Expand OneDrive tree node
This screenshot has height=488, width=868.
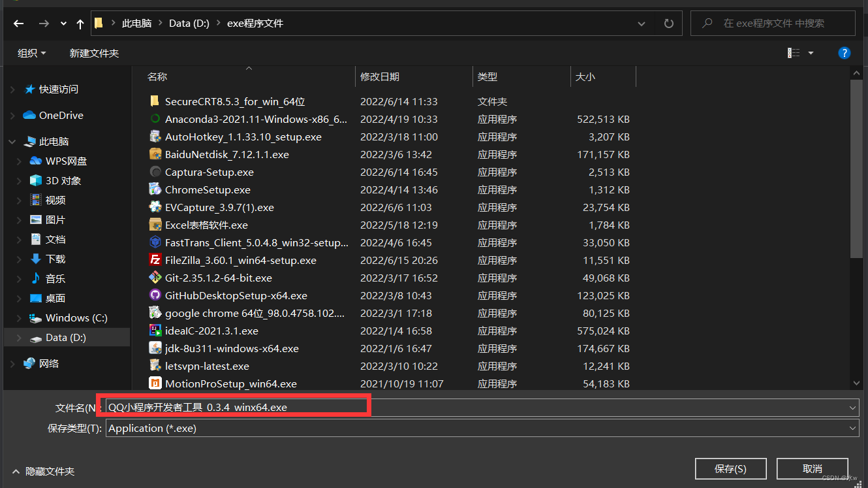click(12, 116)
